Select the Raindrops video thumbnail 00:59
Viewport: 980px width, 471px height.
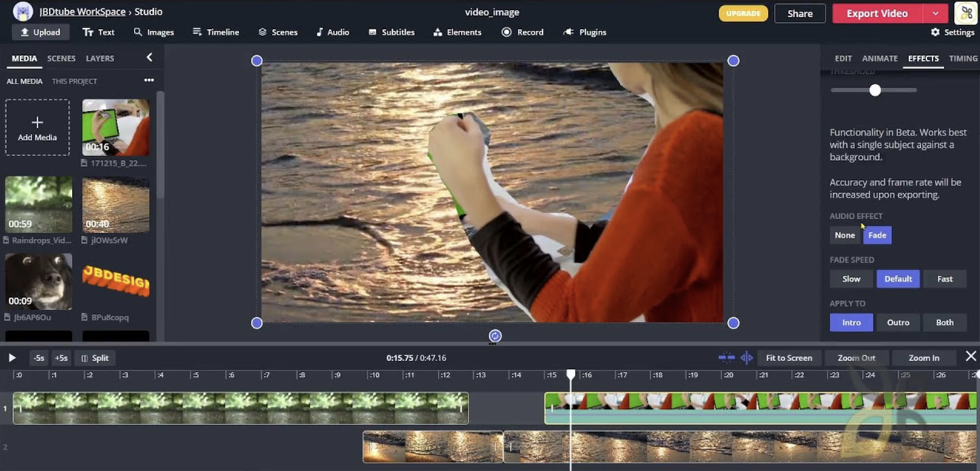point(38,204)
